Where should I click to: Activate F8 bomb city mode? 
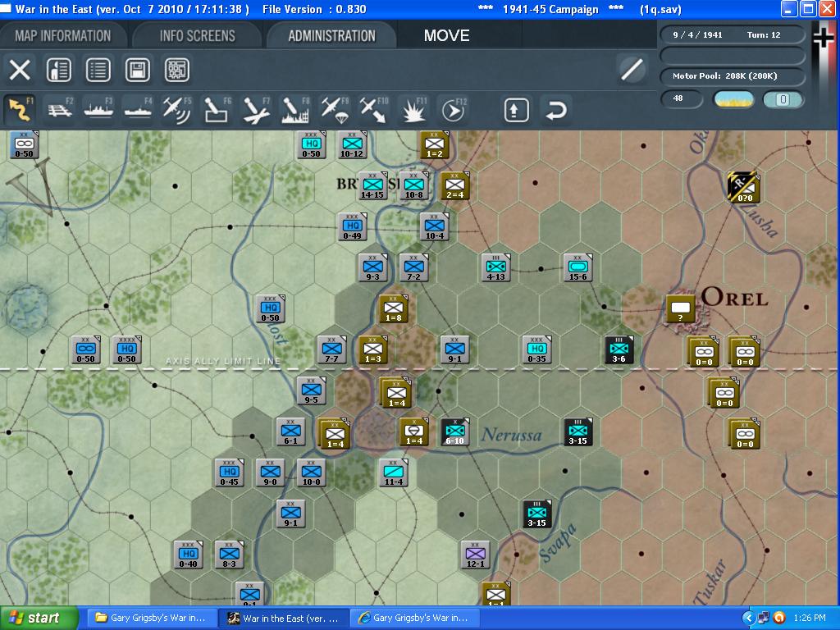tap(295, 110)
